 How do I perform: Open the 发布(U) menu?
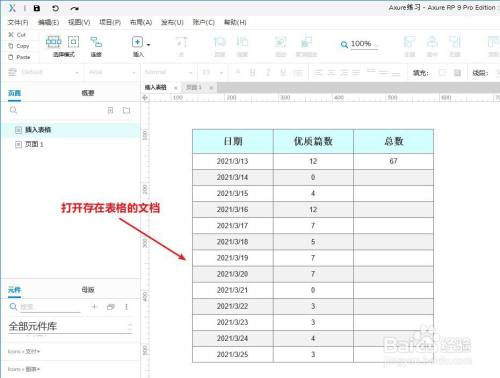click(x=172, y=22)
